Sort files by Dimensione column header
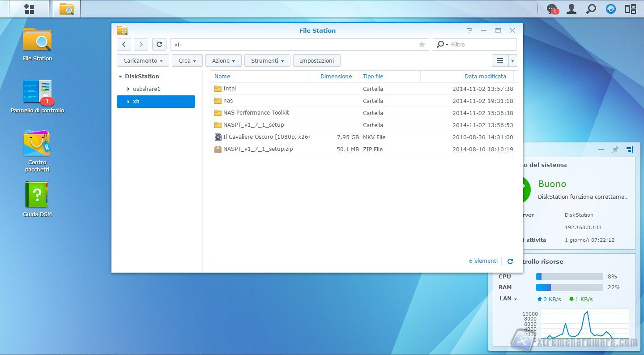This screenshot has width=644, height=355. pyautogui.click(x=336, y=77)
